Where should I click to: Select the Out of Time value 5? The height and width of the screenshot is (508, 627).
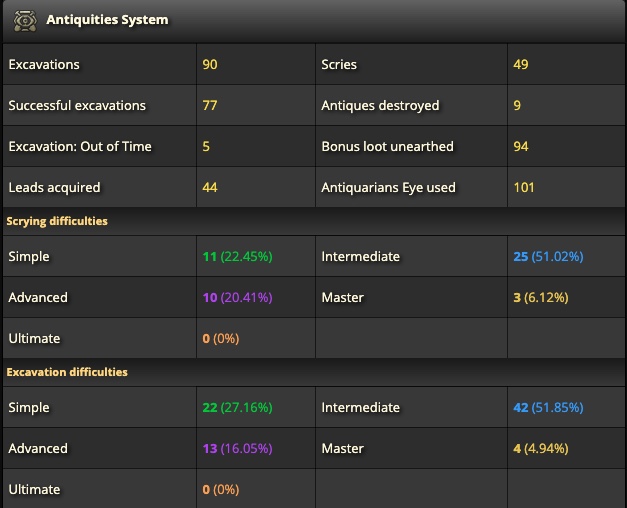coord(206,146)
